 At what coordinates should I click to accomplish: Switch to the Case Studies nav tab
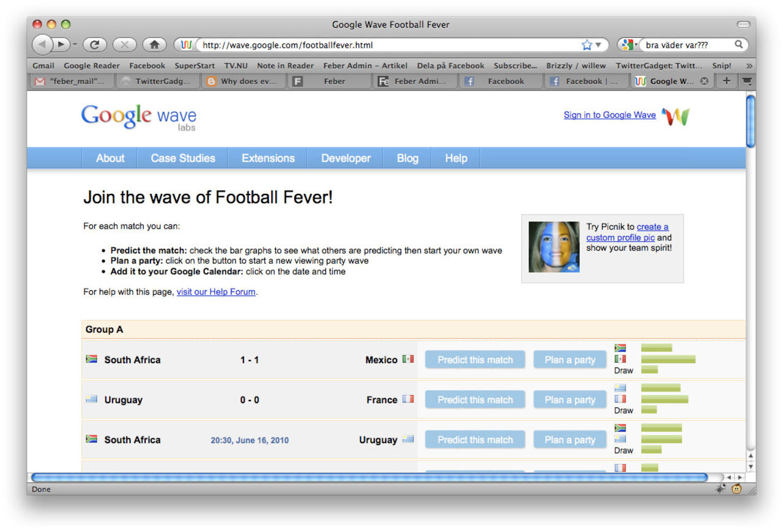pos(183,158)
